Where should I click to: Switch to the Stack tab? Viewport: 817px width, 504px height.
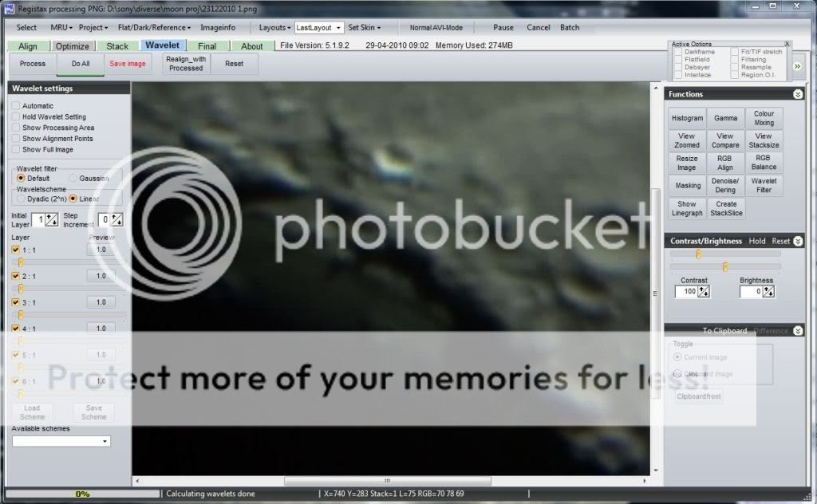(x=117, y=46)
